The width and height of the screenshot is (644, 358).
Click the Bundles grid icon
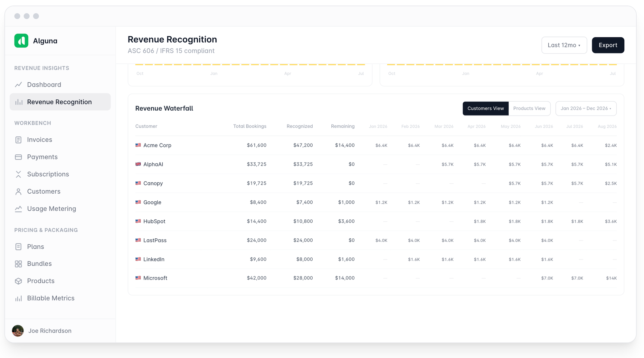pos(18,264)
